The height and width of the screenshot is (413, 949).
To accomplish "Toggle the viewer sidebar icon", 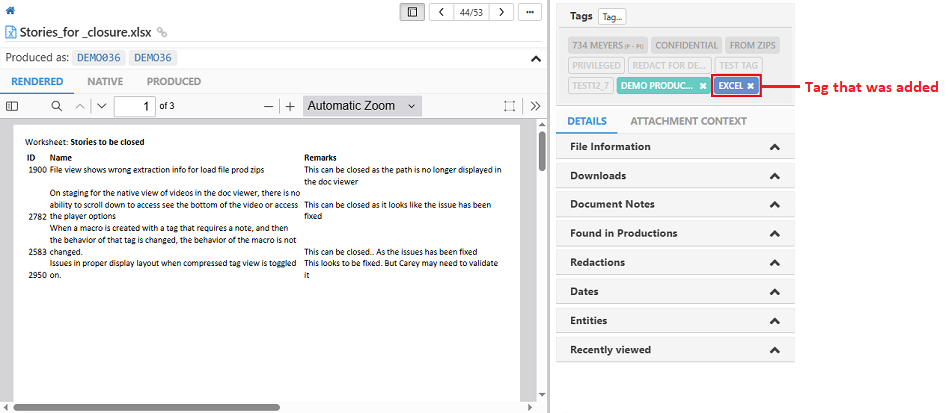I will pyautogui.click(x=12, y=106).
